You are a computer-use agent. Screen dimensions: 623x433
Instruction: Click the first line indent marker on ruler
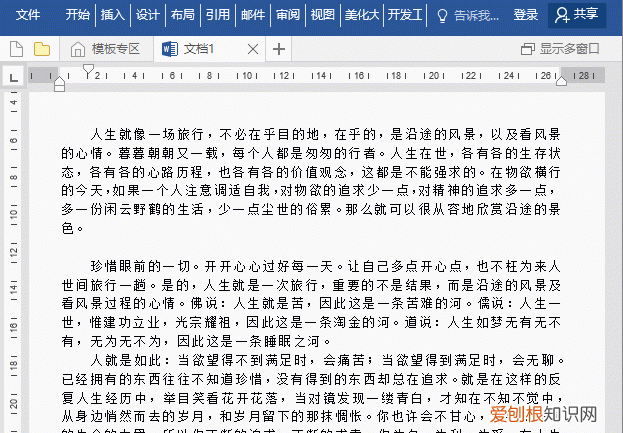pyautogui.click(x=88, y=70)
